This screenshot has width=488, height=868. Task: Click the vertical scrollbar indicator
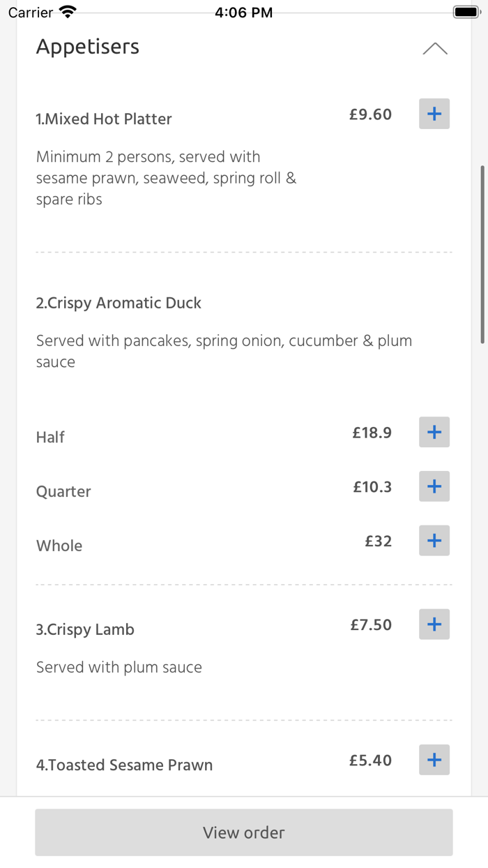[x=482, y=255]
